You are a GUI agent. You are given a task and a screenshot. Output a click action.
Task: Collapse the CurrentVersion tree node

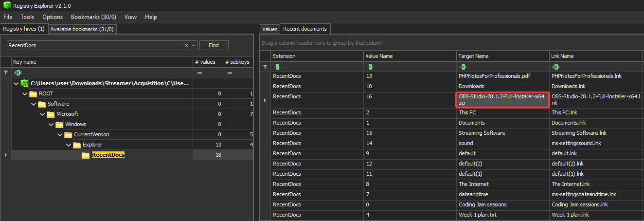[x=60, y=135]
